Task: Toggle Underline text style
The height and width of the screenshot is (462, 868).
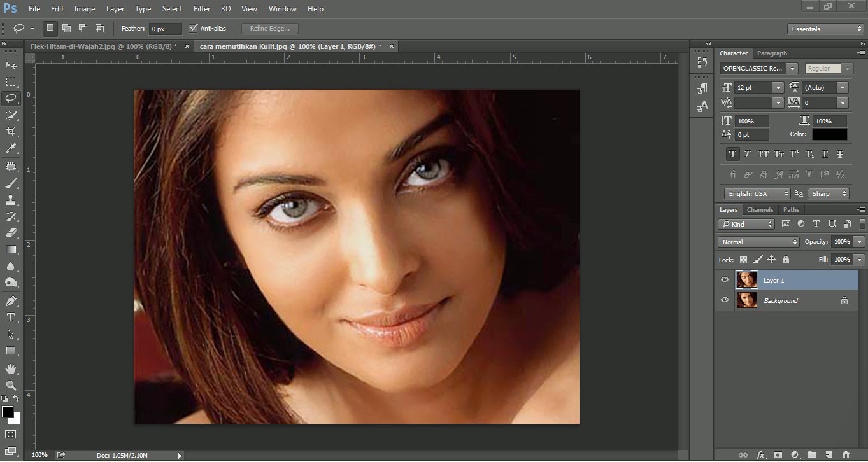Action: [825, 154]
